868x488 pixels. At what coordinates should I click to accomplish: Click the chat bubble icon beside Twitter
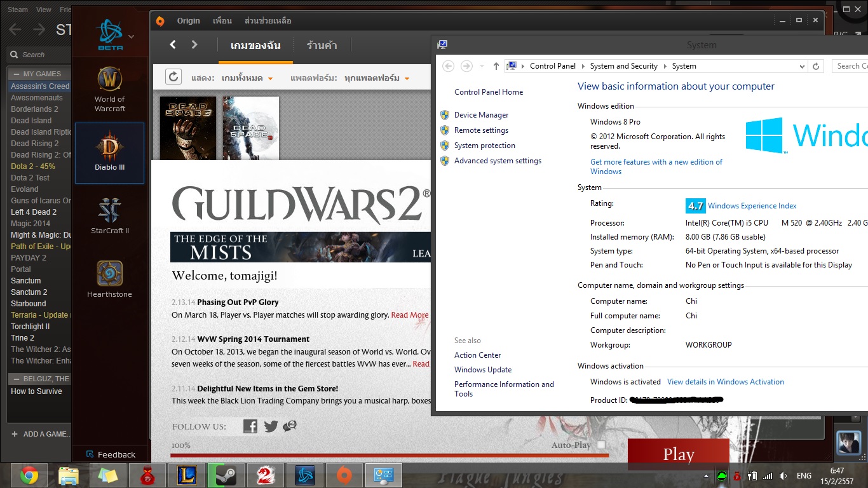click(x=290, y=426)
